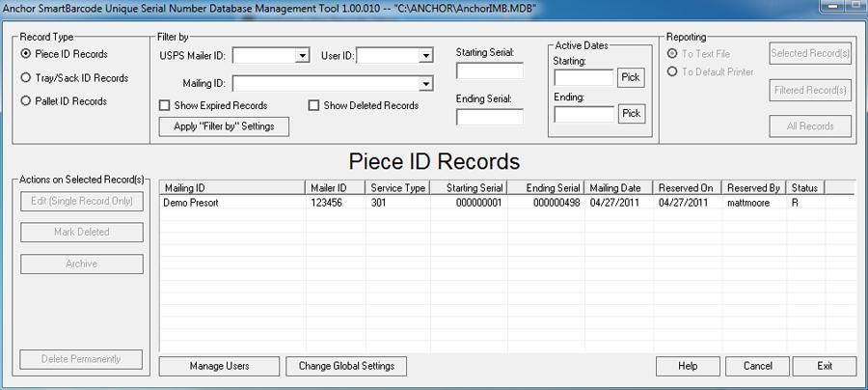Click the Archive button
This screenshot has width=868, height=390.
pos(82,265)
